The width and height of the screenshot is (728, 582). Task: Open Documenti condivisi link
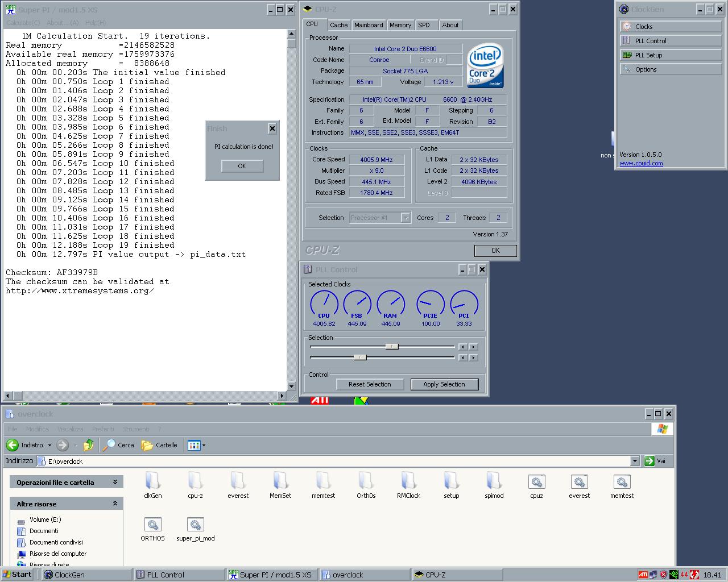pyautogui.click(x=56, y=542)
